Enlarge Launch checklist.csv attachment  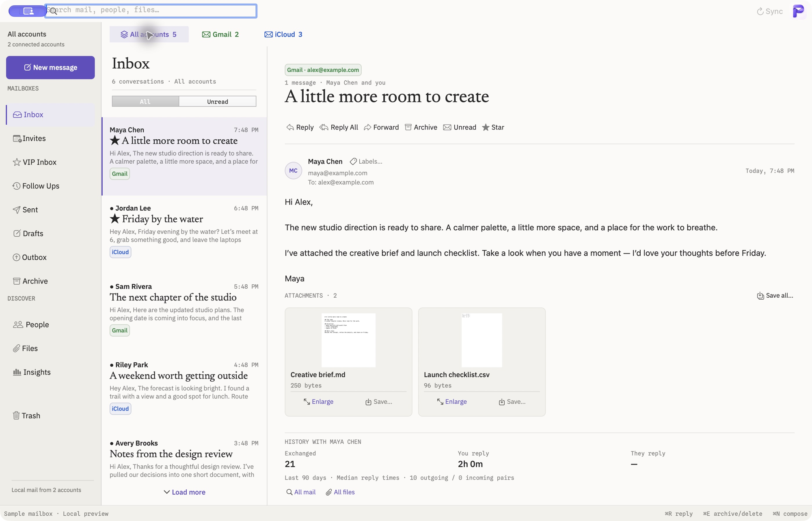click(451, 402)
